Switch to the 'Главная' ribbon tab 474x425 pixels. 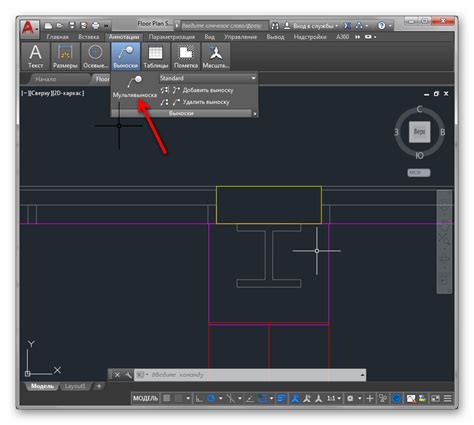(57, 37)
